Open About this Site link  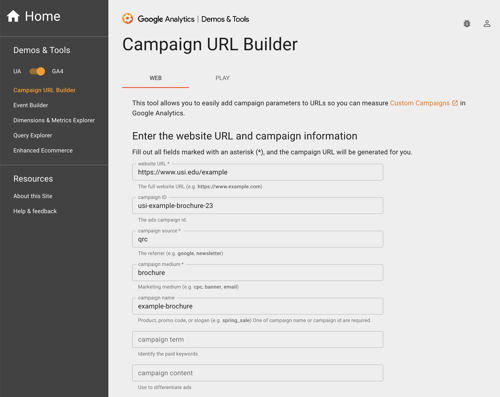point(33,196)
